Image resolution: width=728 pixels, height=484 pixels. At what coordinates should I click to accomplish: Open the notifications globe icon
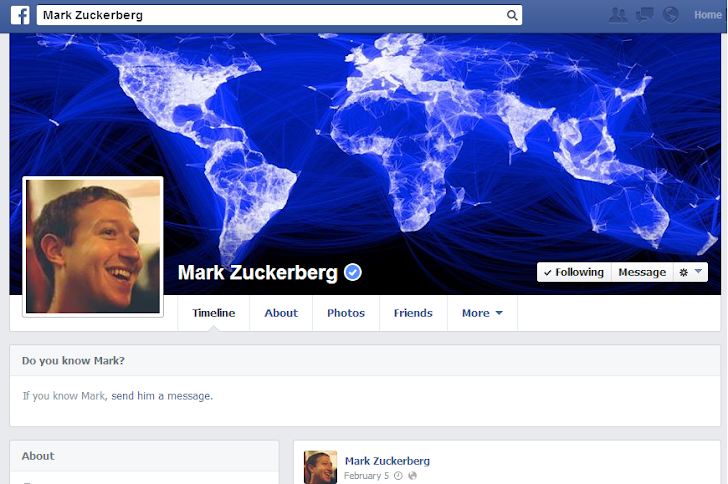(670, 15)
